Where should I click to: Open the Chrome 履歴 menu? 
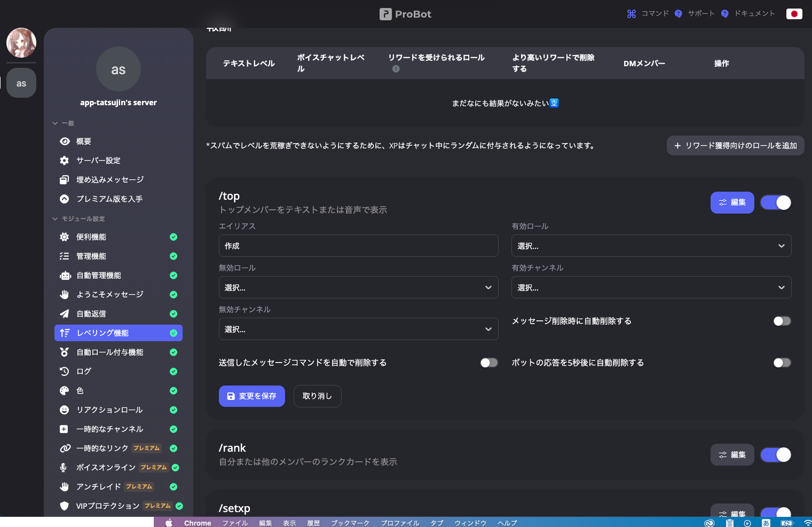pos(313,523)
